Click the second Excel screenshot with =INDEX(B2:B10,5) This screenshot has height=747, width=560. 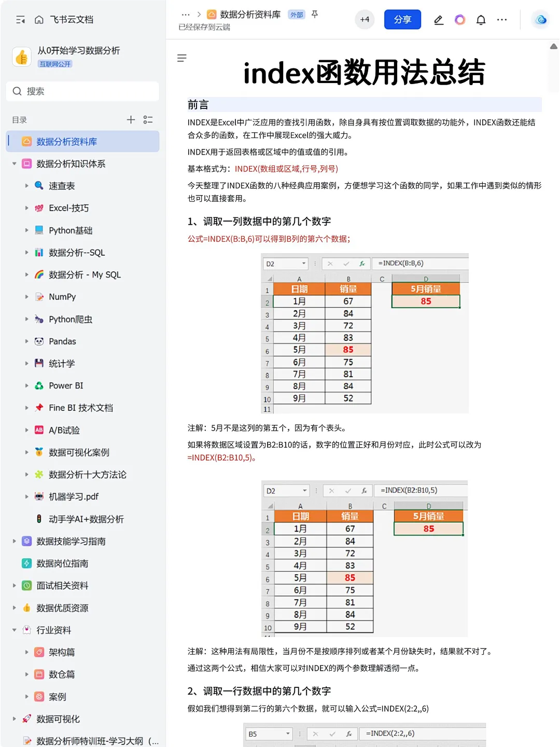365,559
